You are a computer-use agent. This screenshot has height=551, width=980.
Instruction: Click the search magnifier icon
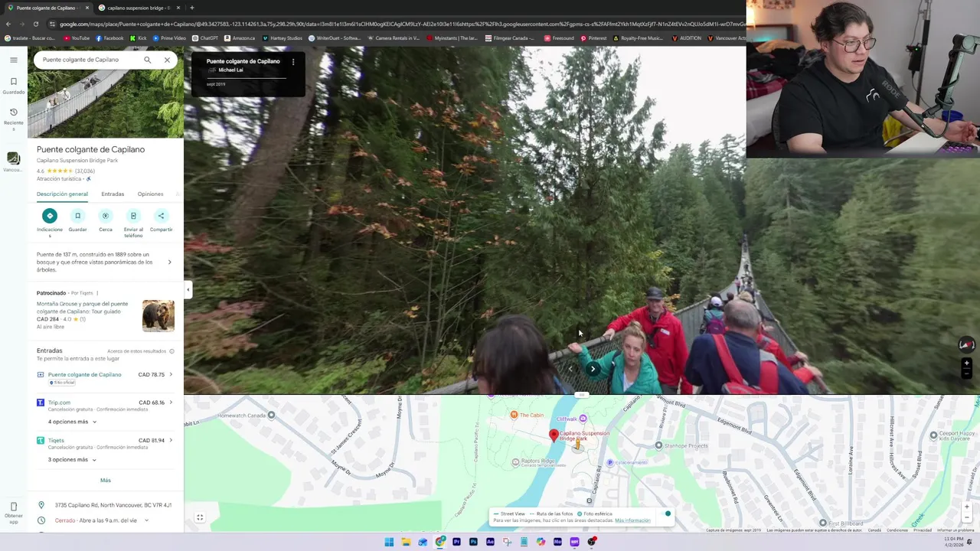[148, 60]
